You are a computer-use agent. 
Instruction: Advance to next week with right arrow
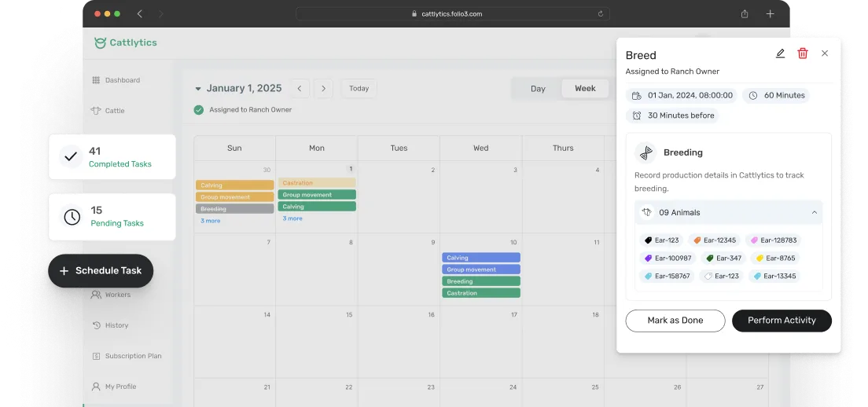(323, 89)
